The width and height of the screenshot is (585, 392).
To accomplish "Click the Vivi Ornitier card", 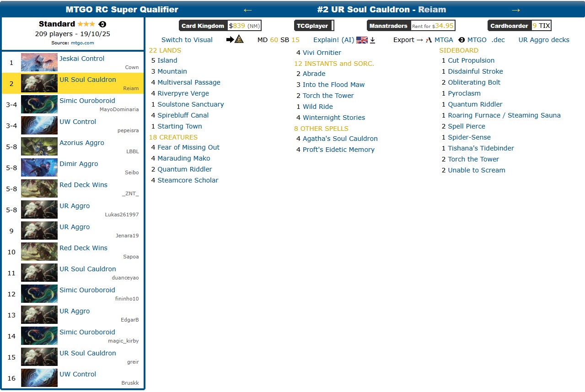I will (322, 53).
